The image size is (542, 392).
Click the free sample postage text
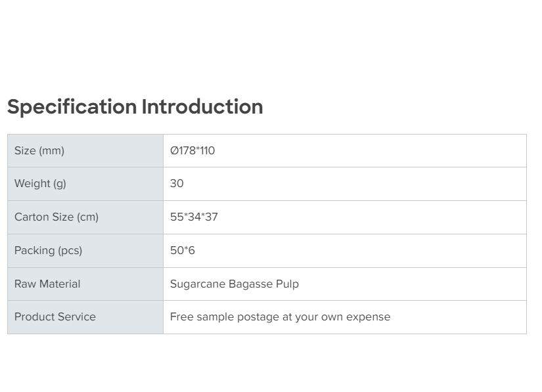(x=280, y=317)
